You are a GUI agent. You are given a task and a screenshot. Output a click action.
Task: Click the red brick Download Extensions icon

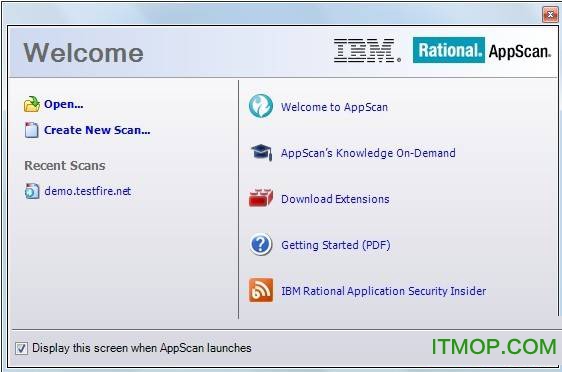pos(261,198)
